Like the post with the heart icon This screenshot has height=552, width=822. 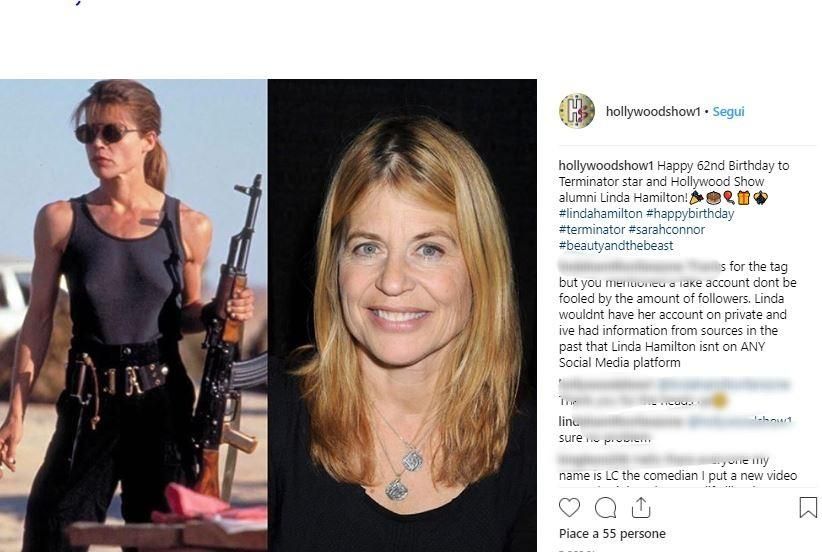(x=569, y=507)
